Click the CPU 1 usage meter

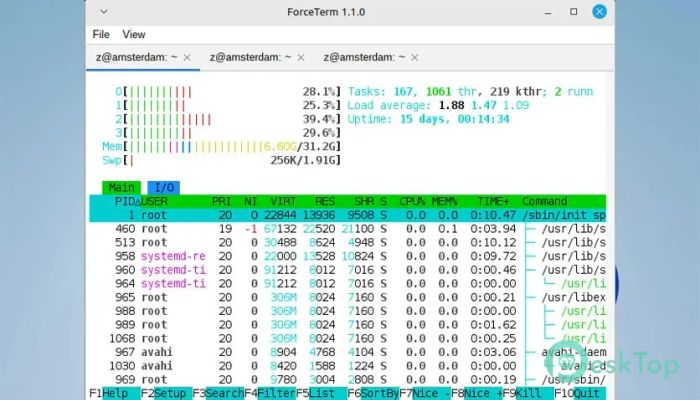coord(228,105)
